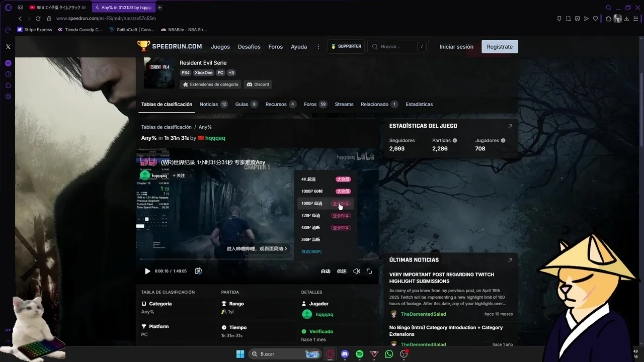Click the heart bookmark icon in toolbar
This screenshot has width=644, height=362.
(x=595, y=19)
